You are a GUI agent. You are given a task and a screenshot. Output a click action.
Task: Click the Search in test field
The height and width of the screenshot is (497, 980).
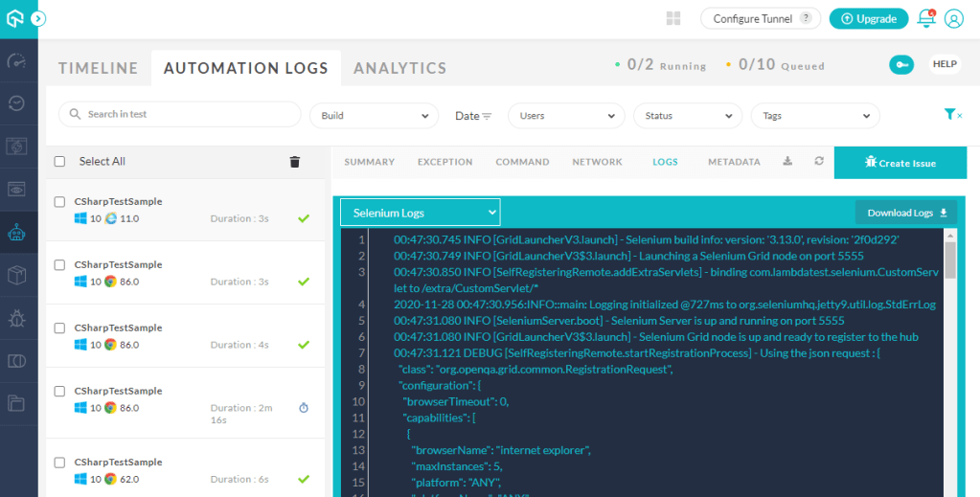(177, 115)
